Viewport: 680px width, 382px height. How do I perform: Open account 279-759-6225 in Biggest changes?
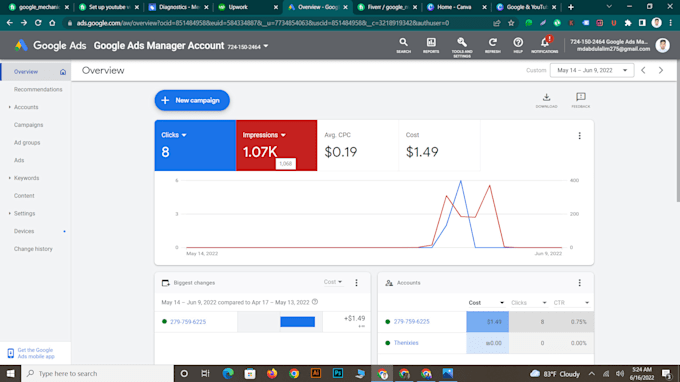point(188,322)
